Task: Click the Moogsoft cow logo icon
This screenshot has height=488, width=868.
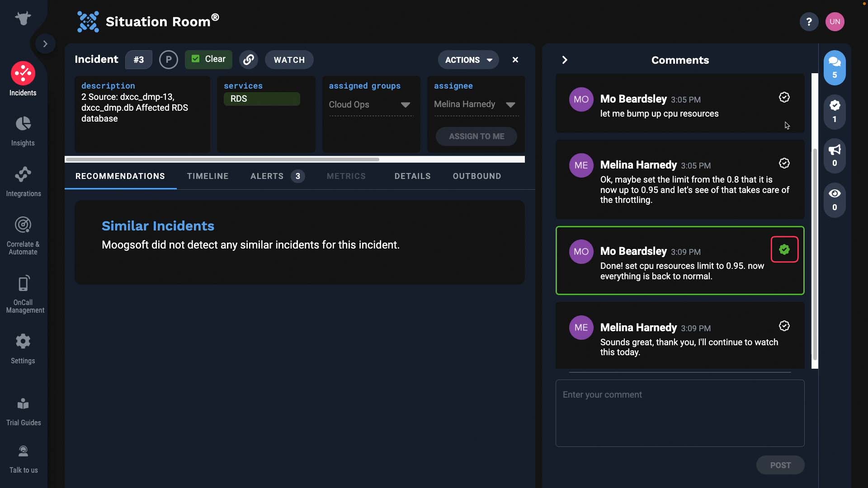Action: [x=23, y=19]
